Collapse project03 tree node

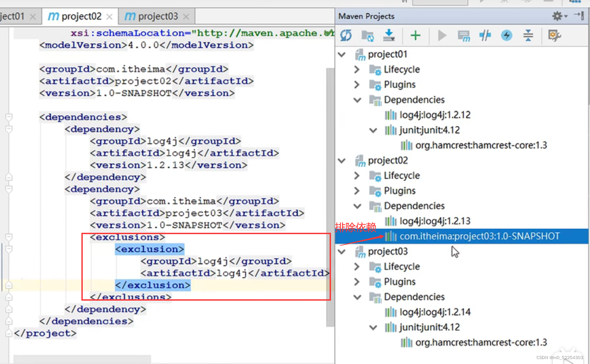click(342, 251)
